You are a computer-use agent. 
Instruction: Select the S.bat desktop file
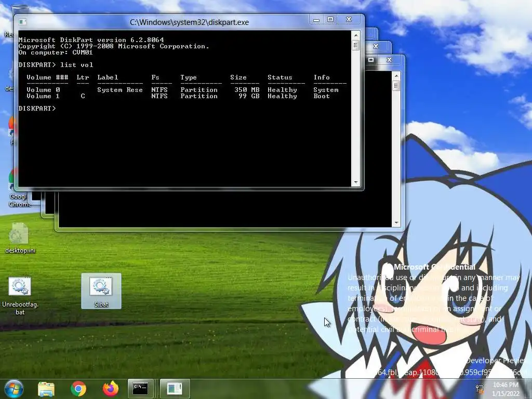point(101,291)
